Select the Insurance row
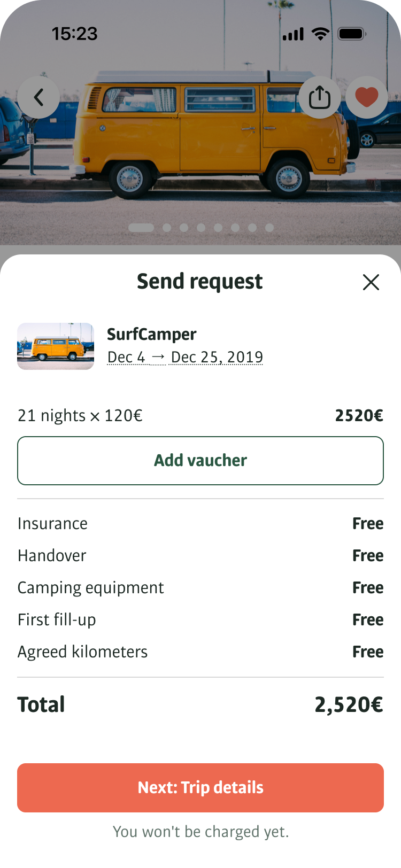This screenshot has width=401, height=868. pos(200,524)
